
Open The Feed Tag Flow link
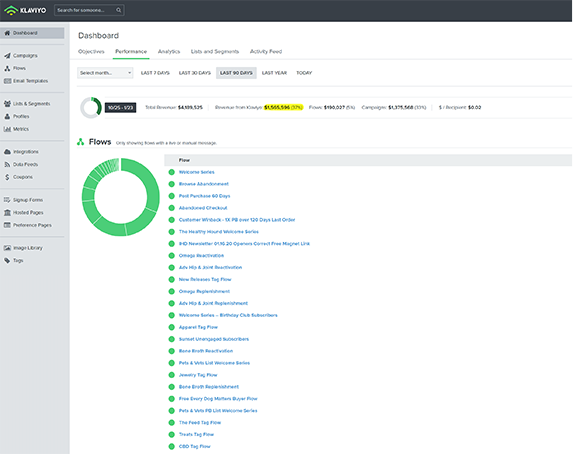coord(200,423)
